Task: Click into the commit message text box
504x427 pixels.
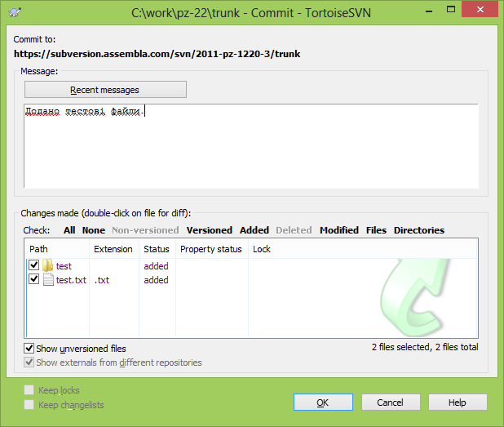Action: [251, 146]
